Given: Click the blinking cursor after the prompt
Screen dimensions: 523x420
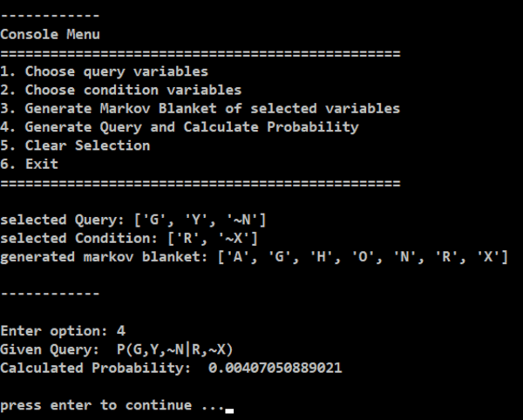Looking at the screenshot, I should coord(229,408).
